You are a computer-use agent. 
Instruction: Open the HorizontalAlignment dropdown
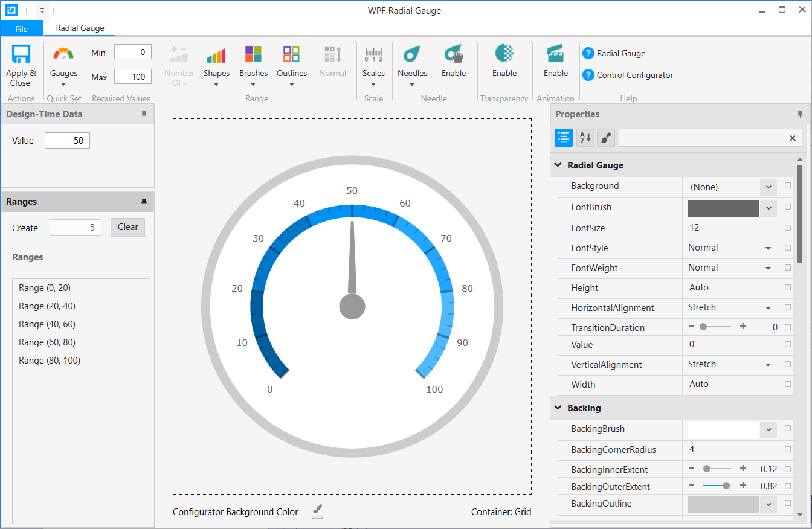[768, 308]
